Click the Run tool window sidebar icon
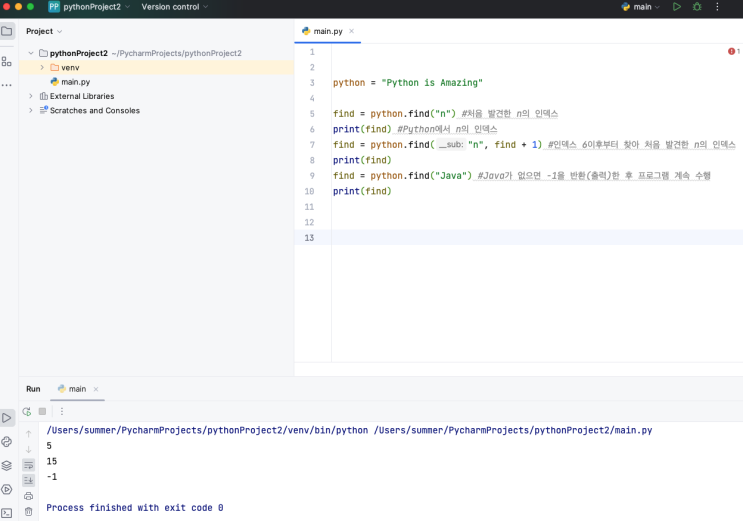743x521 pixels. coord(7,417)
